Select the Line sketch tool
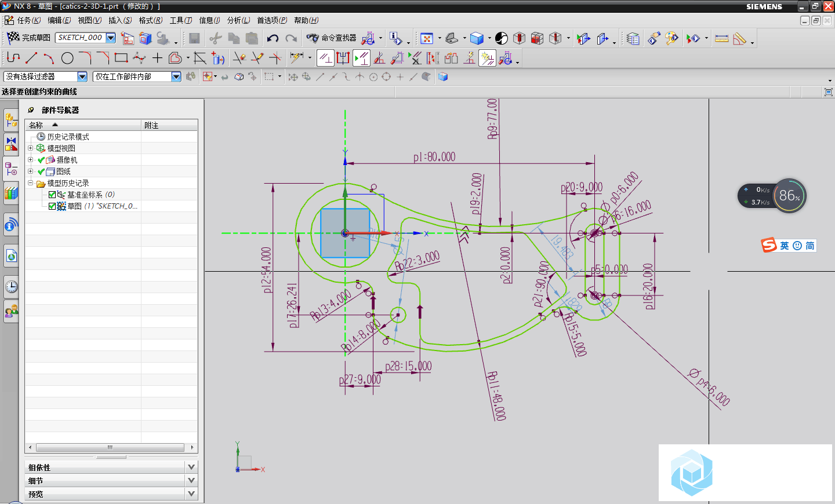835x504 pixels. [x=31, y=58]
